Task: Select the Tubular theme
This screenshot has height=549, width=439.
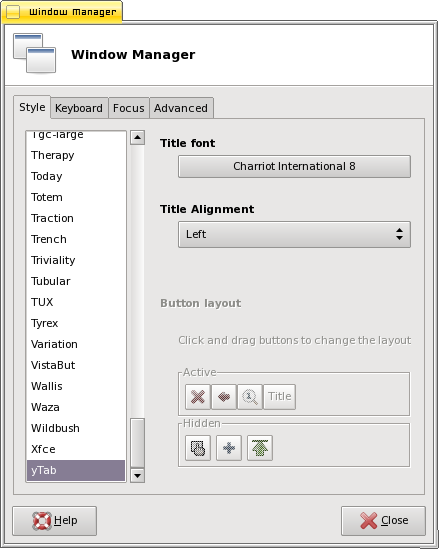Action: click(76, 281)
